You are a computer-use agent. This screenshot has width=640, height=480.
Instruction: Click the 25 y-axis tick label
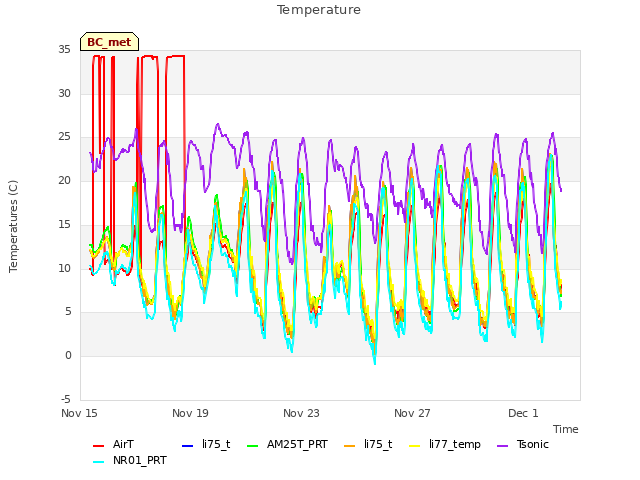[64, 137]
